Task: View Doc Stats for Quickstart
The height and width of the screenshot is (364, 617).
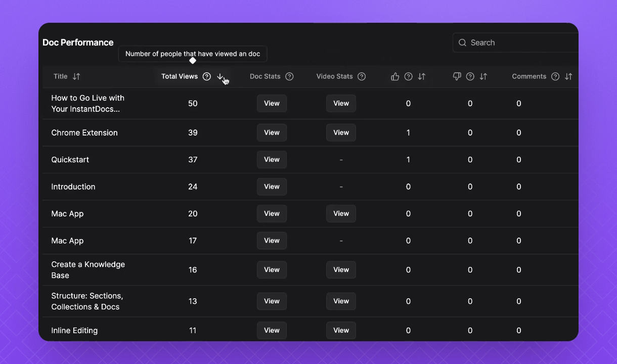Action: pos(272,159)
